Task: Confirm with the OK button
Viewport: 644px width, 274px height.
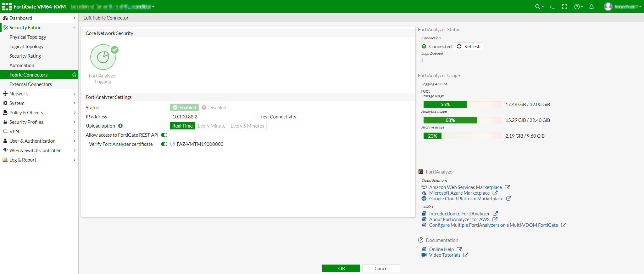Action: click(x=341, y=268)
